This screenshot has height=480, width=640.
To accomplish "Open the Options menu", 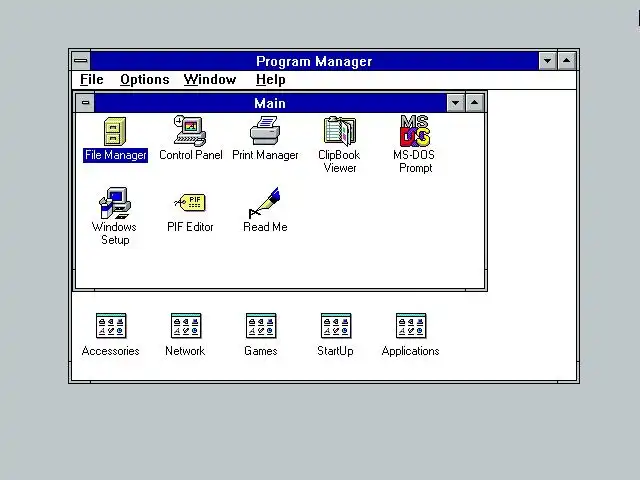I will [x=144, y=80].
